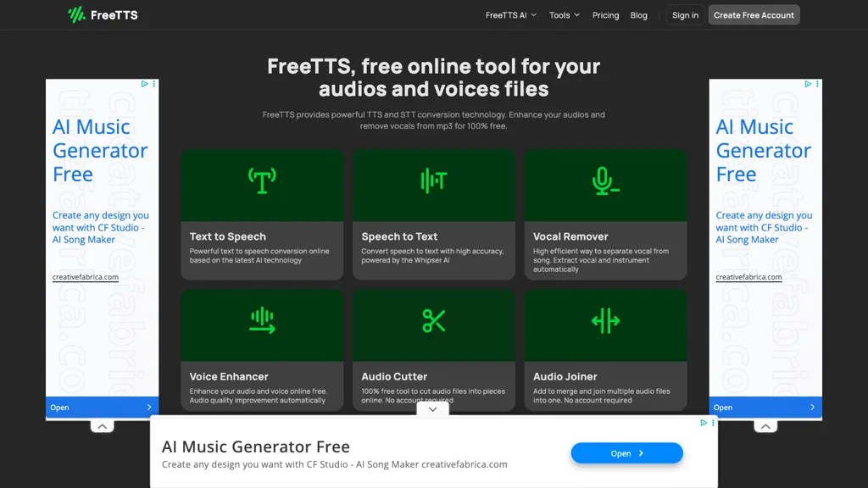Image resolution: width=868 pixels, height=488 pixels.
Task: Click the FreeTTS logo
Action: tap(102, 14)
